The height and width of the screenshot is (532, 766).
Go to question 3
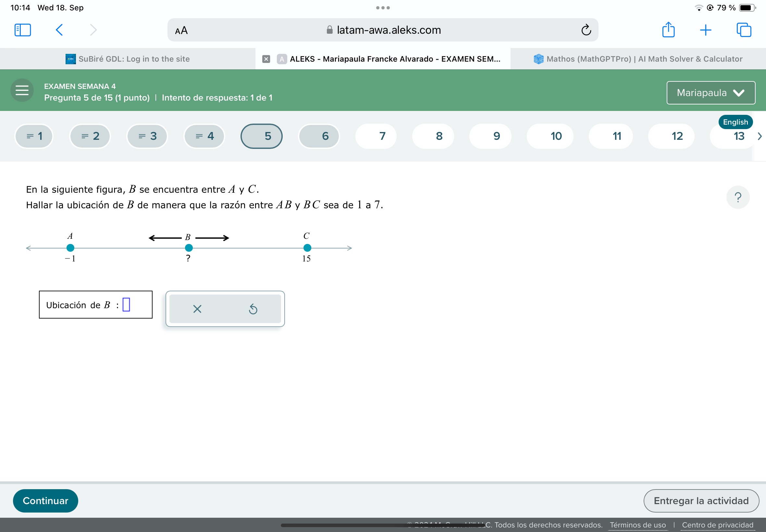pos(147,136)
